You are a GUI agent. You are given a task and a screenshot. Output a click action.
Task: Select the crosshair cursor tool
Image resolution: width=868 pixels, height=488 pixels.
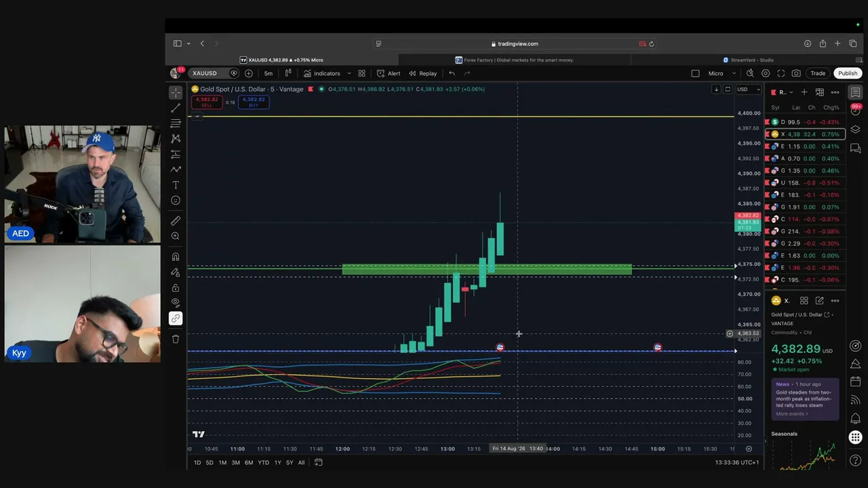pos(176,92)
